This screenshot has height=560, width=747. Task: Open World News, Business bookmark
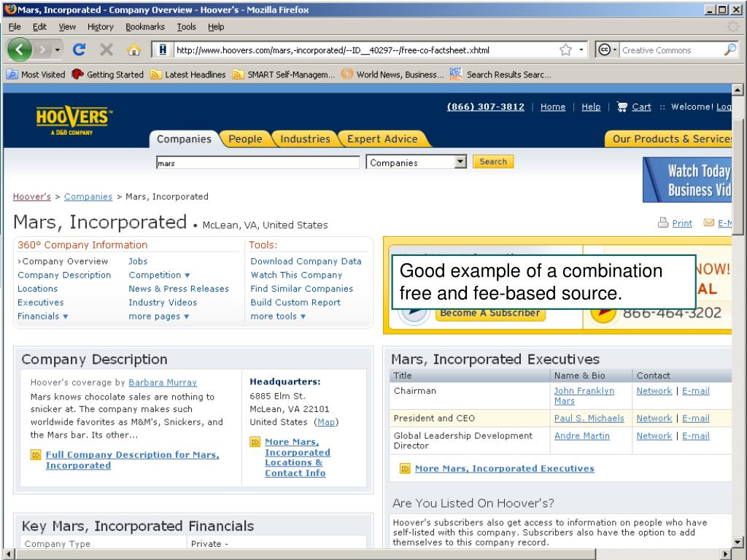392,75
